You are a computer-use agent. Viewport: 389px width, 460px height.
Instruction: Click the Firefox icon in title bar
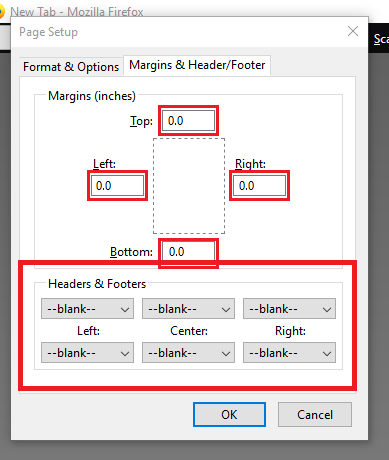(2, 12)
